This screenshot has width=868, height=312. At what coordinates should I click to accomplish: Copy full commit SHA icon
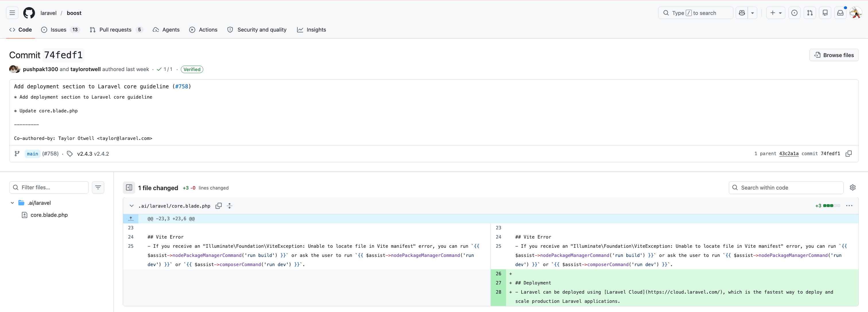[848, 153]
